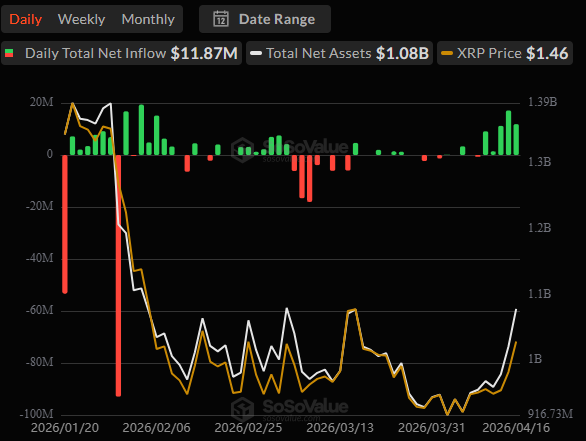Click the first red bar at 2026/01/20
The width and height of the screenshot is (586, 441).
[x=65, y=224]
